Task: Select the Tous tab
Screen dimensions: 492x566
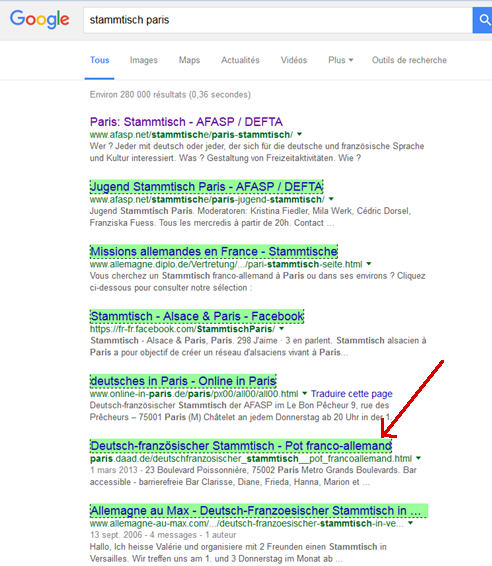Action: coord(100,60)
